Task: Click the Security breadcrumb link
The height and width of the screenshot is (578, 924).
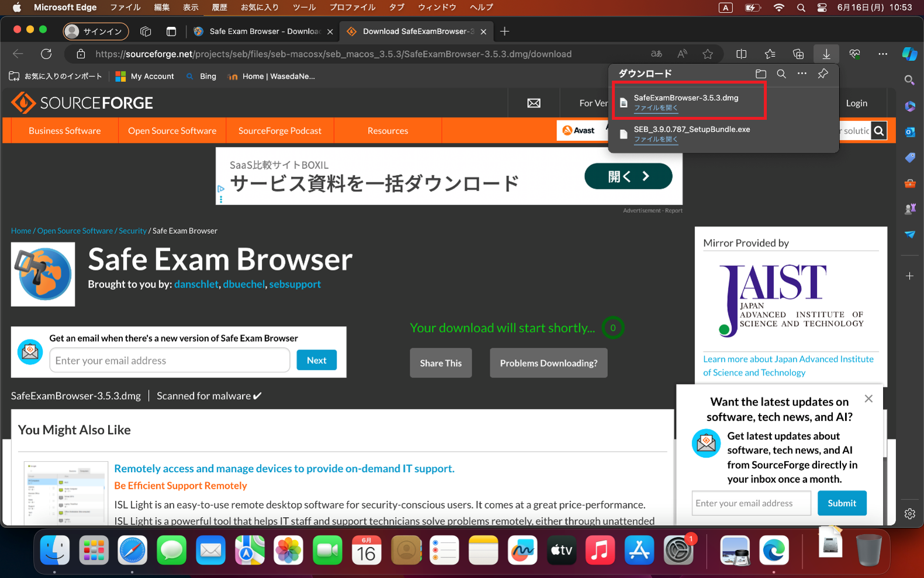Action: [133, 231]
